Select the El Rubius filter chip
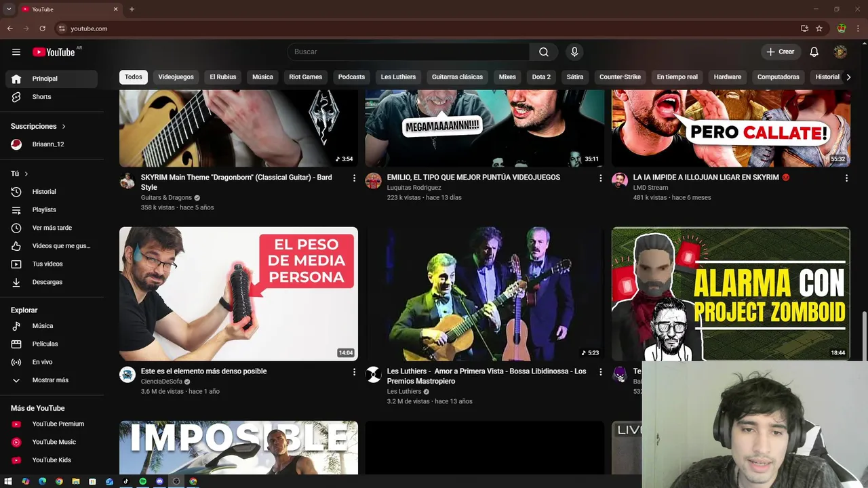 [x=223, y=77]
